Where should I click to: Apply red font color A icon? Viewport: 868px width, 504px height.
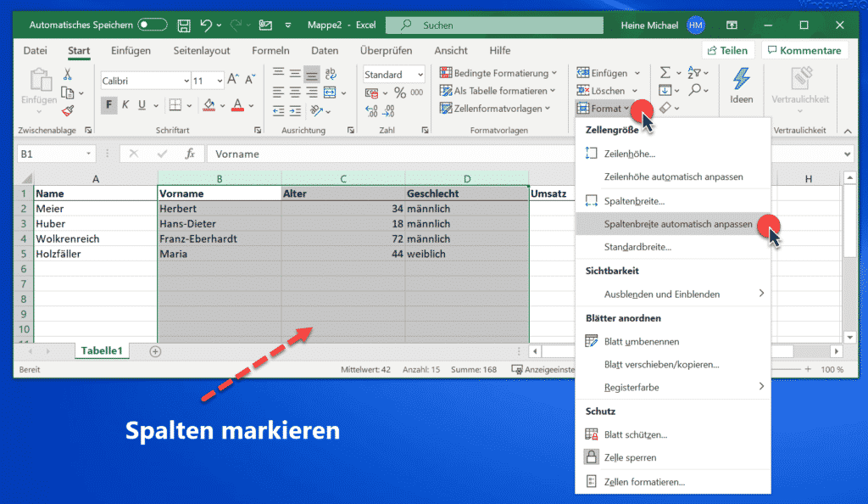pos(237,104)
